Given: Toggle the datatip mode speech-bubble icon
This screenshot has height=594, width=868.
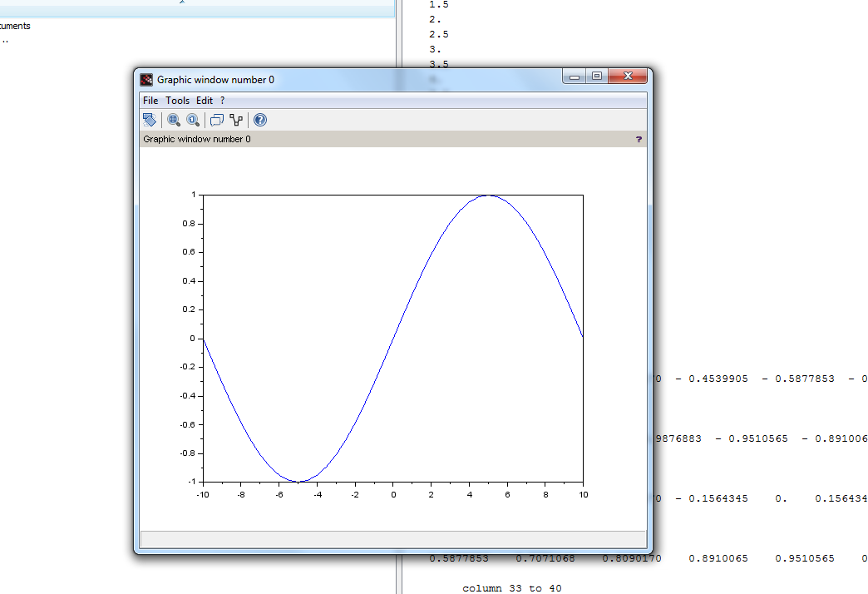Looking at the screenshot, I should (216, 120).
